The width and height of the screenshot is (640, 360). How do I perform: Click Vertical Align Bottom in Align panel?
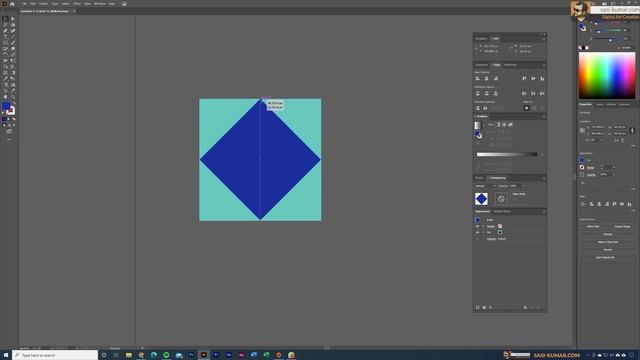pos(542,78)
